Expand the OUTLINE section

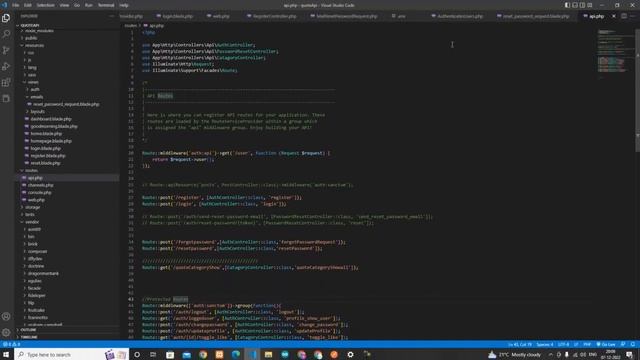[29, 330]
